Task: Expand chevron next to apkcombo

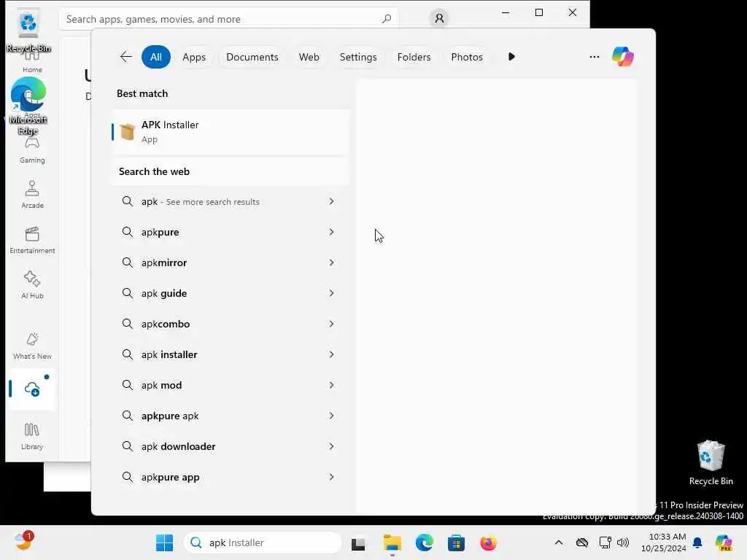Action: 331,324
